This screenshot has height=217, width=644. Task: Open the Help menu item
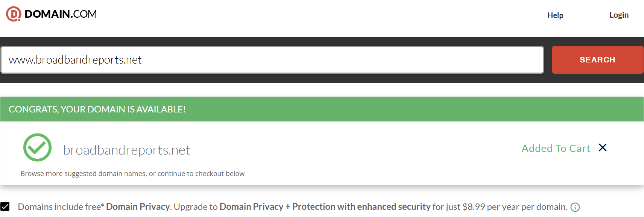tap(555, 15)
